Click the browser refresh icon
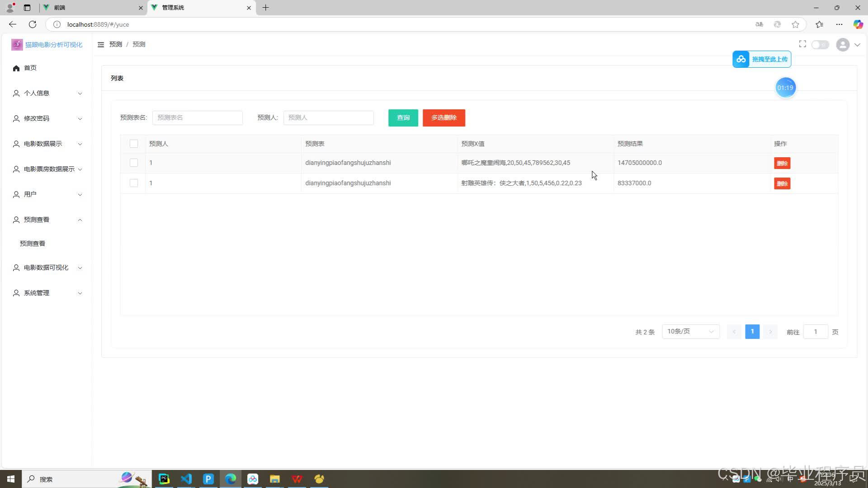This screenshot has width=868, height=488. pyautogui.click(x=33, y=24)
